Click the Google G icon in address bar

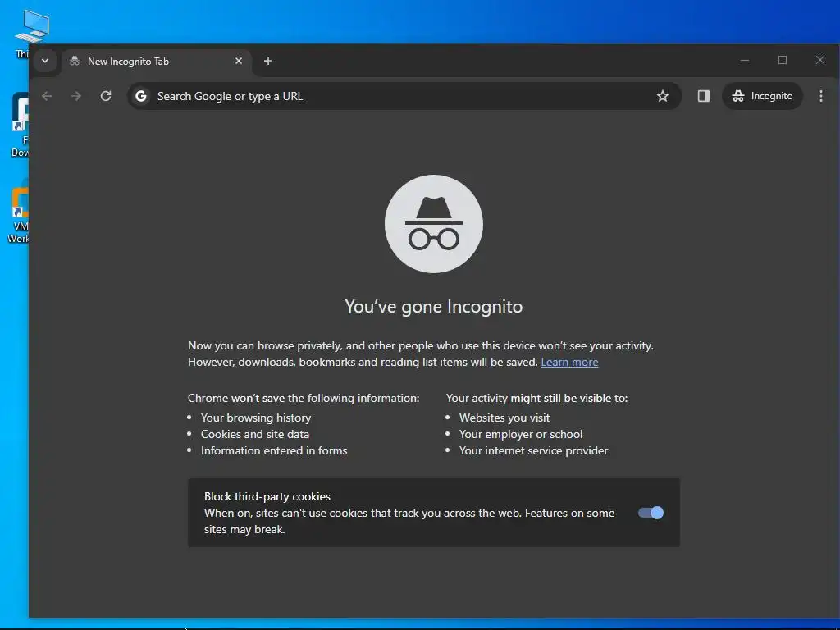click(141, 96)
